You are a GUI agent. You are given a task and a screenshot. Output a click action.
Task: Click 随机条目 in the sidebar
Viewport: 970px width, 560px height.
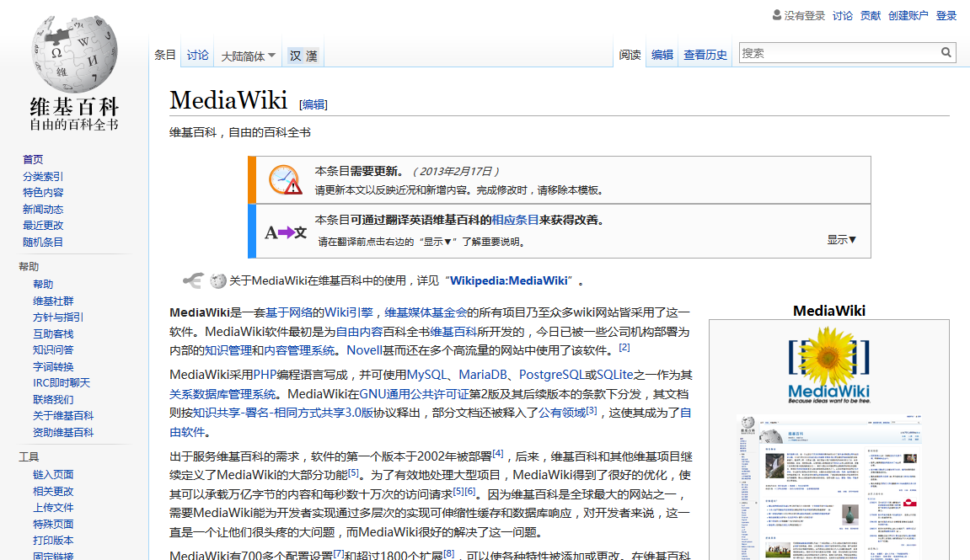(43, 242)
